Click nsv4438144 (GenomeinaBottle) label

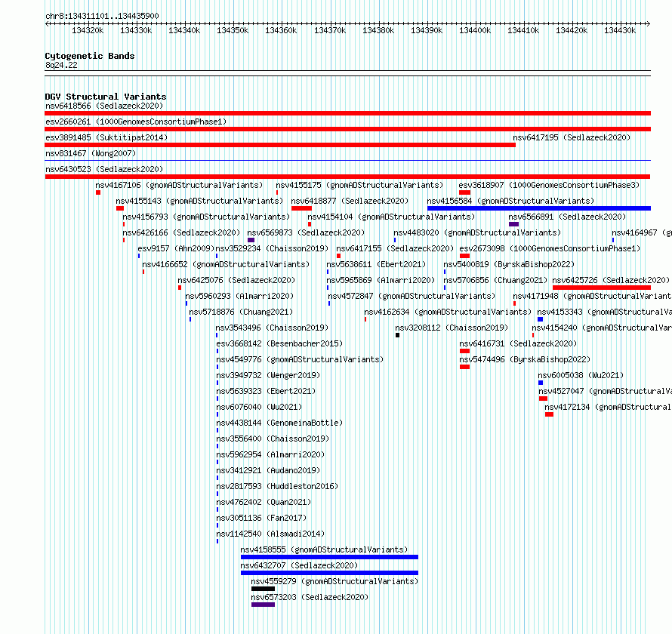(x=279, y=423)
